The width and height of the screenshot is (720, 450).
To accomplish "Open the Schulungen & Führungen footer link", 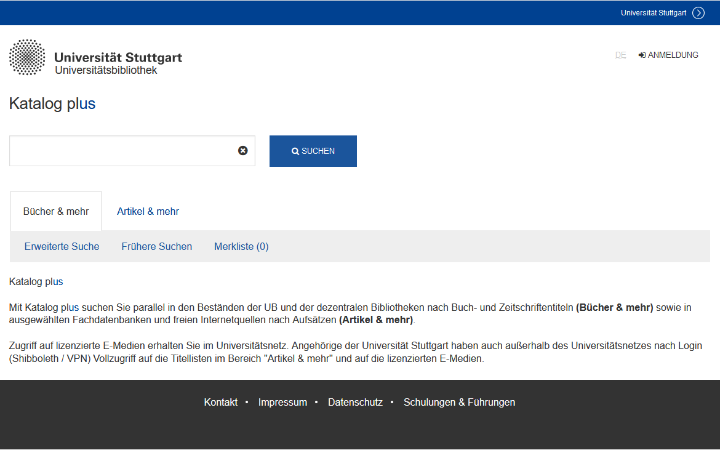I will point(459,402).
